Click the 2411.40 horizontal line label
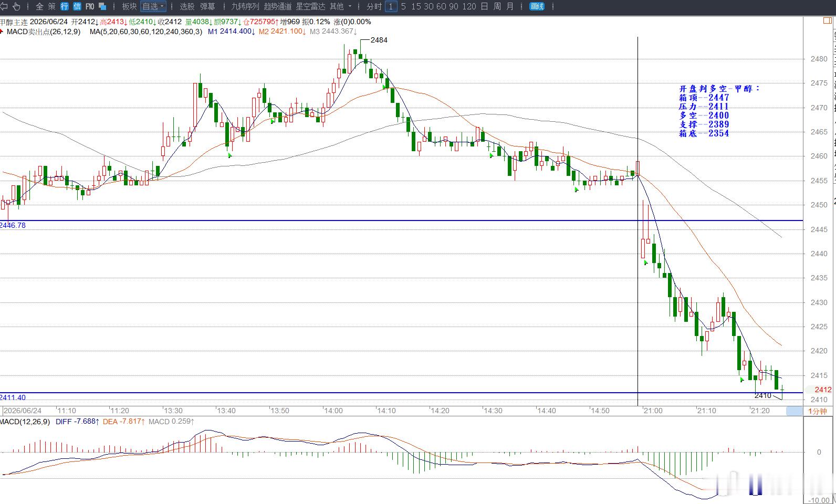This screenshot has width=836, height=504. pyautogui.click(x=13, y=397)
